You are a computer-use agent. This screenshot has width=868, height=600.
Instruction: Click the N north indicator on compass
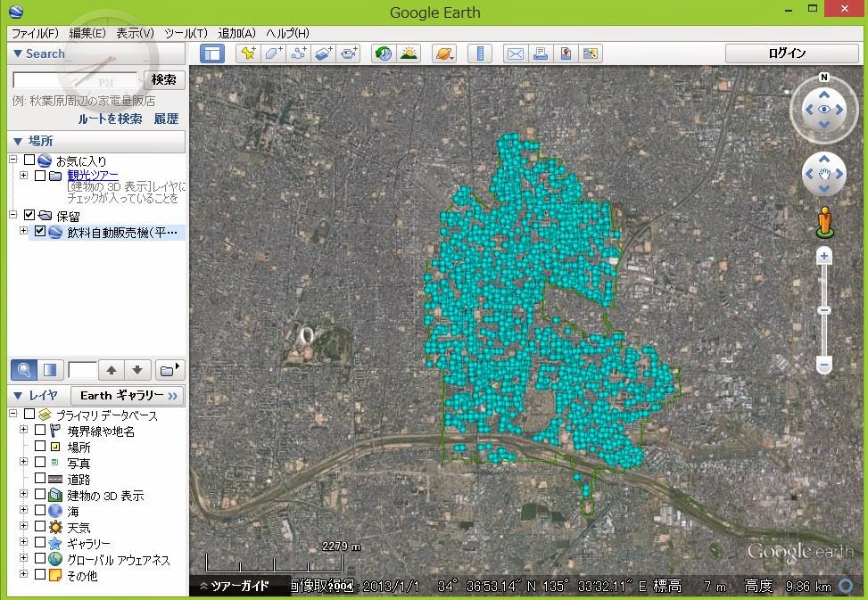pos(824,78)
